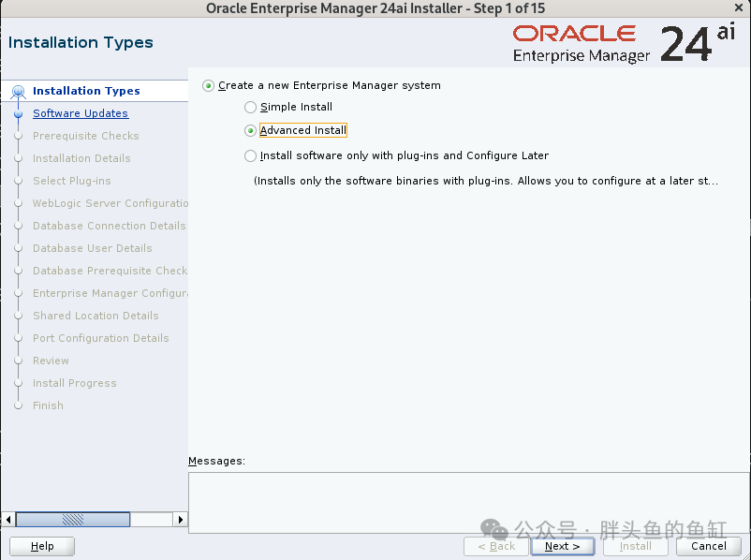Click the Select Plug-ins step
The image size is (751, 560).
click(72, 181)
